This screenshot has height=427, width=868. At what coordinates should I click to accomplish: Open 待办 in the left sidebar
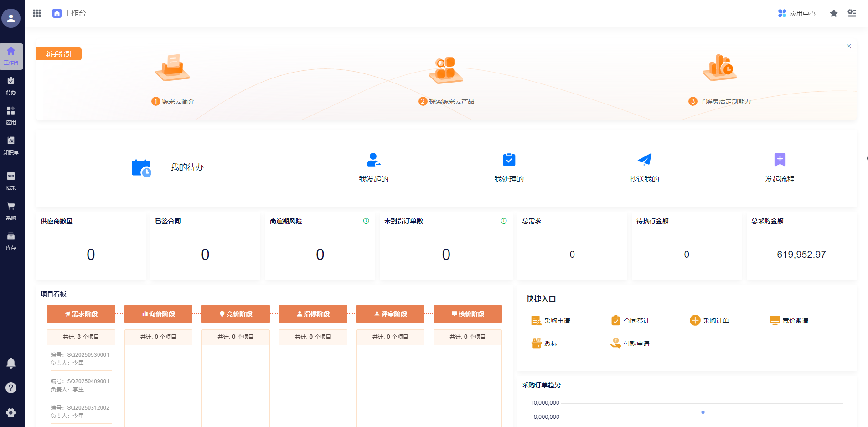pyautogui.click(x=11, y=86)
